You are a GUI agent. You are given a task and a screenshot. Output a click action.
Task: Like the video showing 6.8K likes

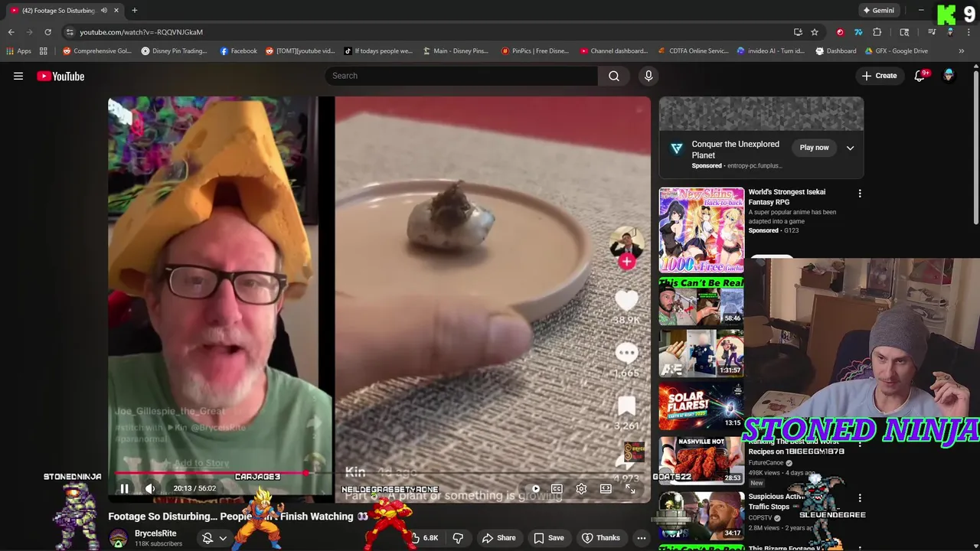(424, 538)
